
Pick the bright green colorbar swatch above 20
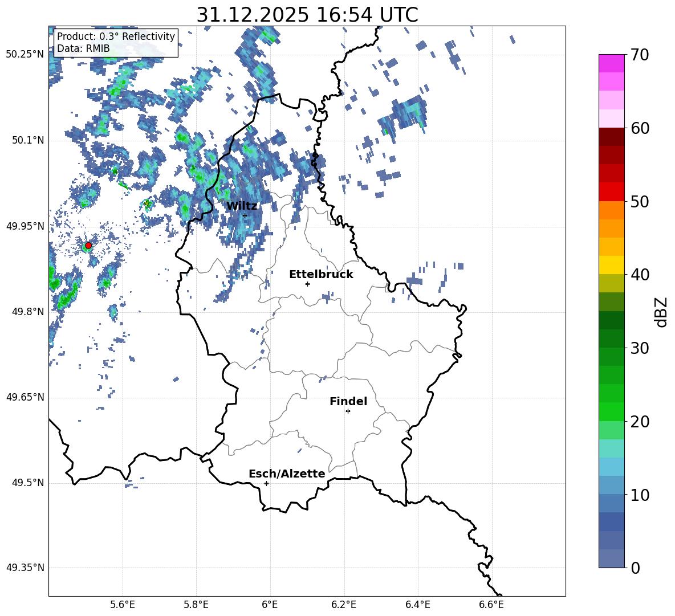pos(612,411)
